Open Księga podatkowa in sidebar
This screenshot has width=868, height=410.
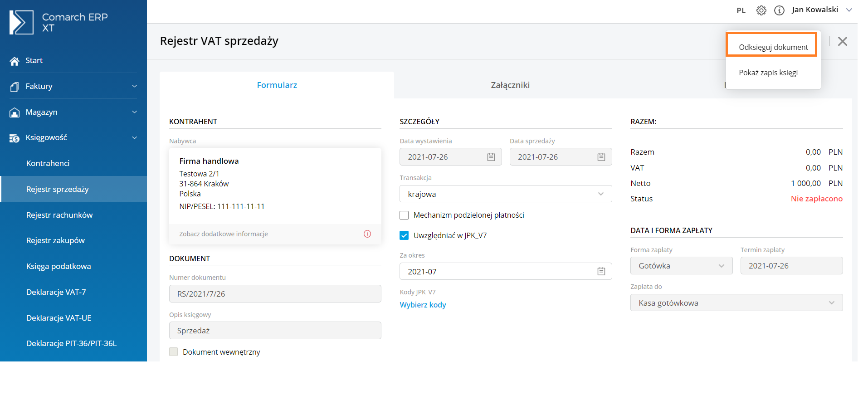pos(73,266)
